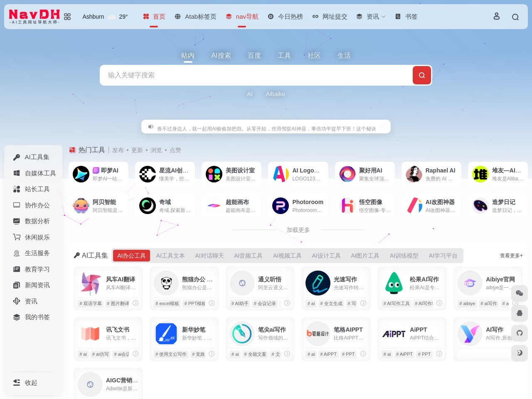Screen dimensions: 532x399
Task: Click the GitHub floating side button
Action: (x=520, y=333)
